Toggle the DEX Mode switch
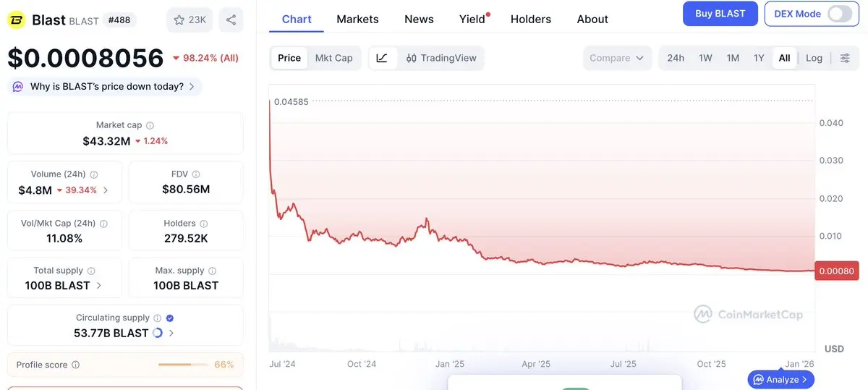Viewport: 868px width, 390px height. tap(840, 14)
